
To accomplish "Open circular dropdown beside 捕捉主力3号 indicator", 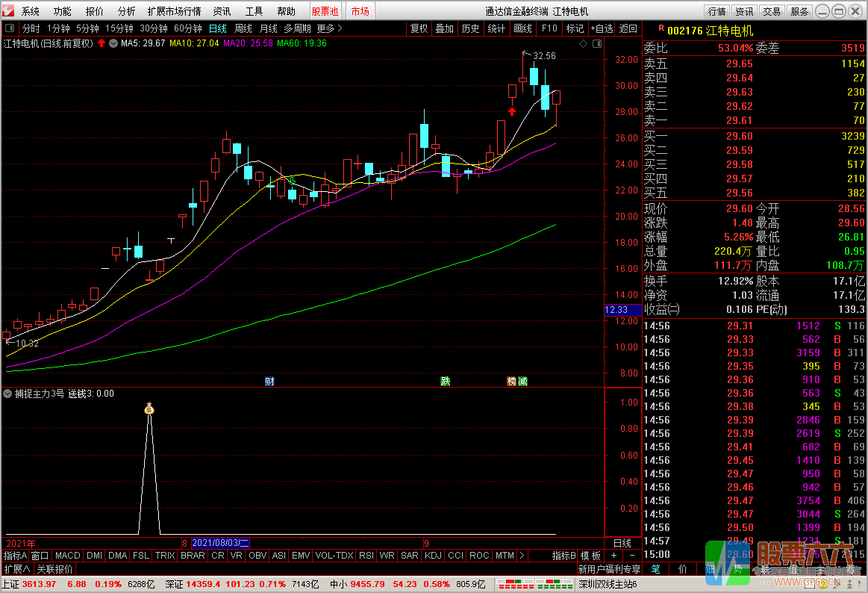I will pos(7,394).
